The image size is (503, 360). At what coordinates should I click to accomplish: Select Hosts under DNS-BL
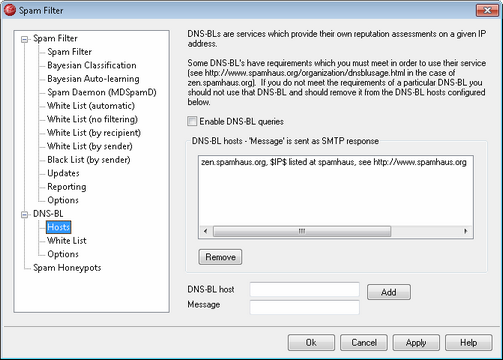pyautogui.click(x=59, y=227)
